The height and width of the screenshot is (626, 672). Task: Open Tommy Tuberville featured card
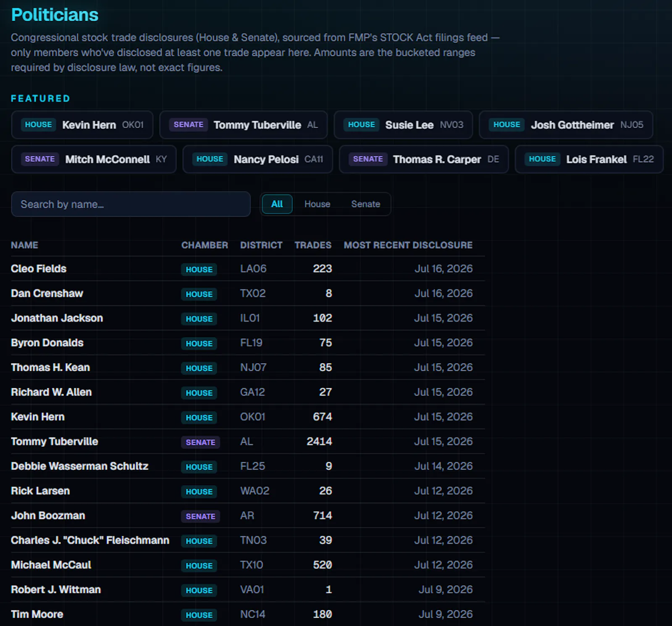(244, 125)
